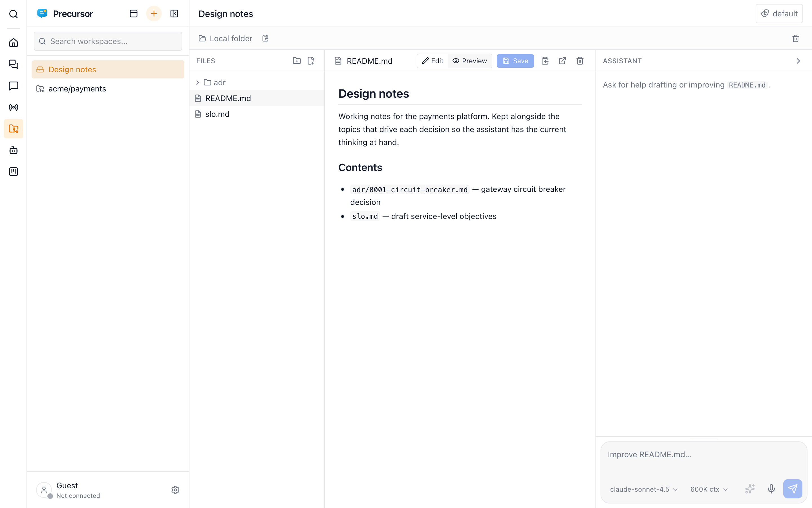Open the conversations icon in rail
This screenshot has width=812, height=508.
(x=14, y=64)
